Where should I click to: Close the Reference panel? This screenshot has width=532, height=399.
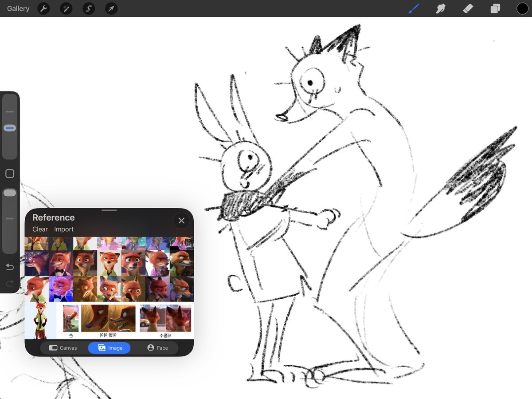pyautogui.click(x=181, y=221)
